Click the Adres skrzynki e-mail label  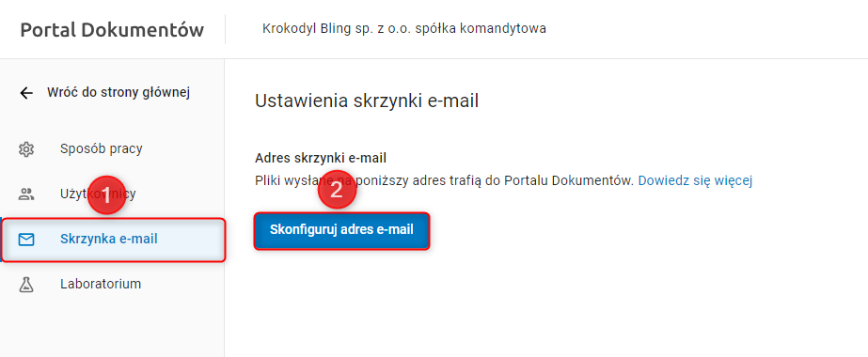pyautogui.click(x=321, y=158)
